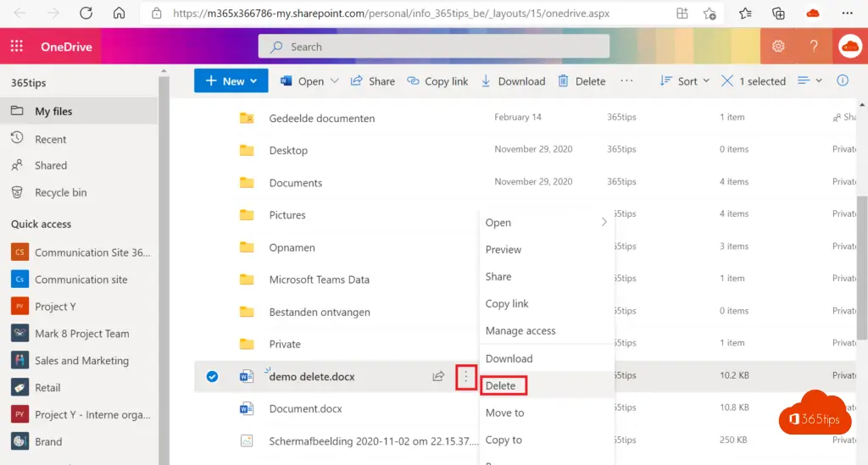Choose Delete in the context menu
The height and width of the screenshot is (465, 868).
(x=546, y=385)
